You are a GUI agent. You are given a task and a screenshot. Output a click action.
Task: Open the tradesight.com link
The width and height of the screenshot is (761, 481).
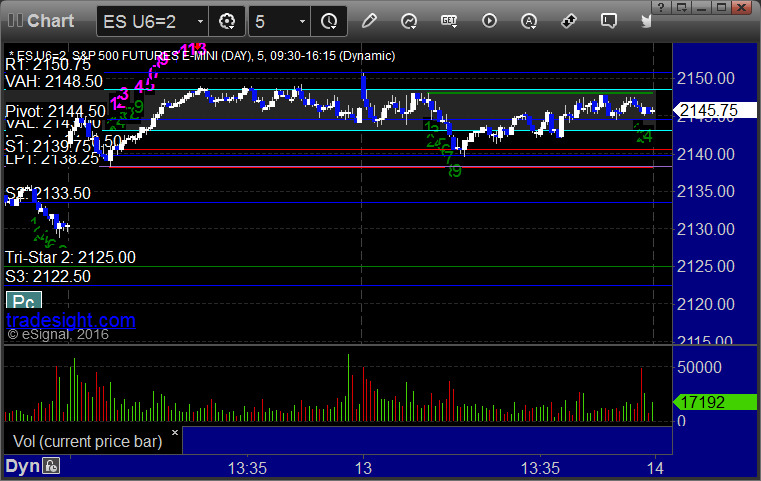tap(71, 320)
